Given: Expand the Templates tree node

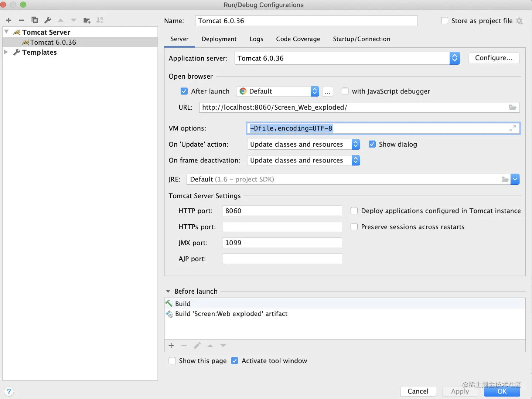Looking at the screenshot, I should pyautogui.click(x=6, y=52).
